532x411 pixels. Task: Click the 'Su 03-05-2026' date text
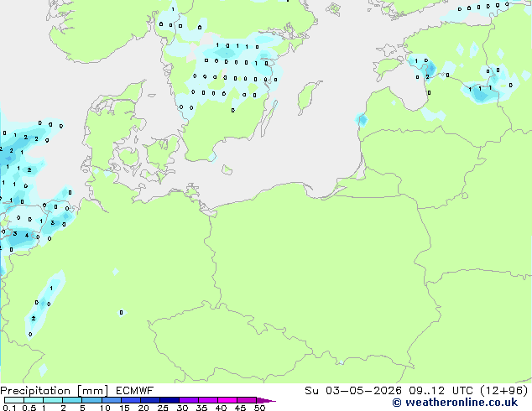(353, 391)
